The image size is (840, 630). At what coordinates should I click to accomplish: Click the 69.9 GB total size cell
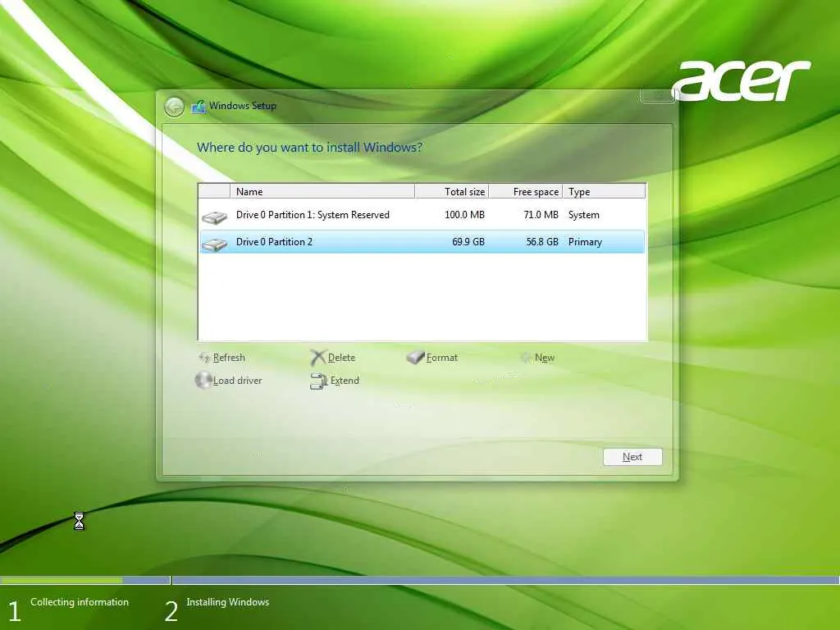point(468,242)
